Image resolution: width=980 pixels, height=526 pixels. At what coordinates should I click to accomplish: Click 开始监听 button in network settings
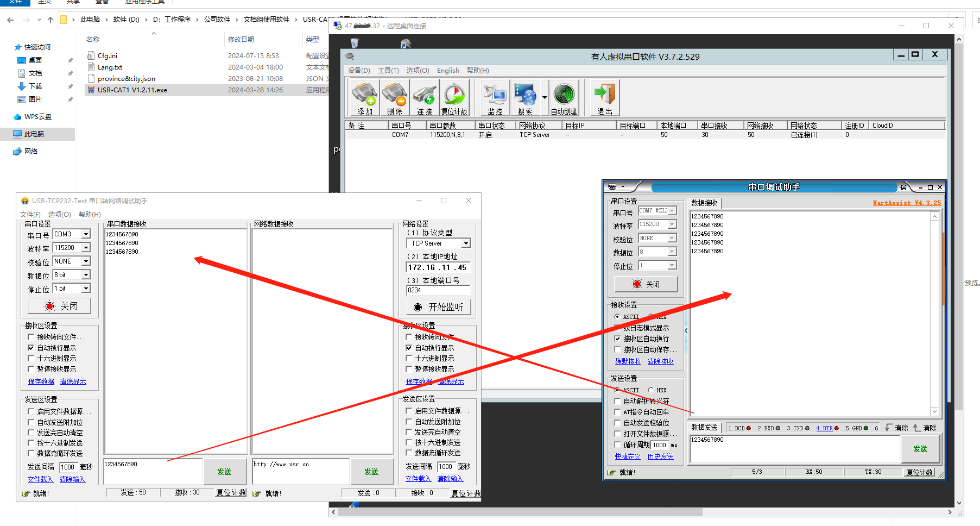coord(438,307)
